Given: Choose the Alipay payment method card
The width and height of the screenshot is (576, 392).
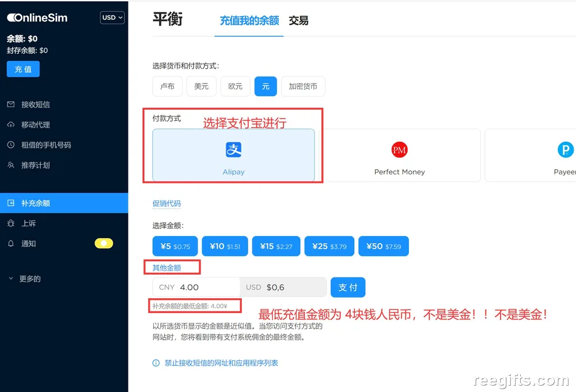Looking at the screenshot, I should pos(234,155).
